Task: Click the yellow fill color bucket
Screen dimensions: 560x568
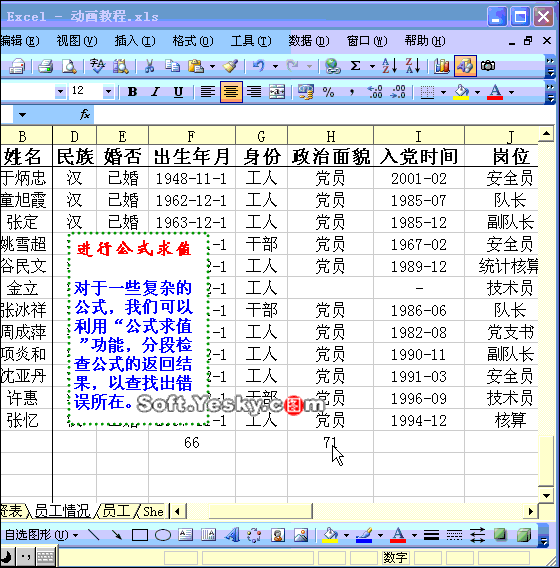Action: pyautogui.click(x=461, y=92)
